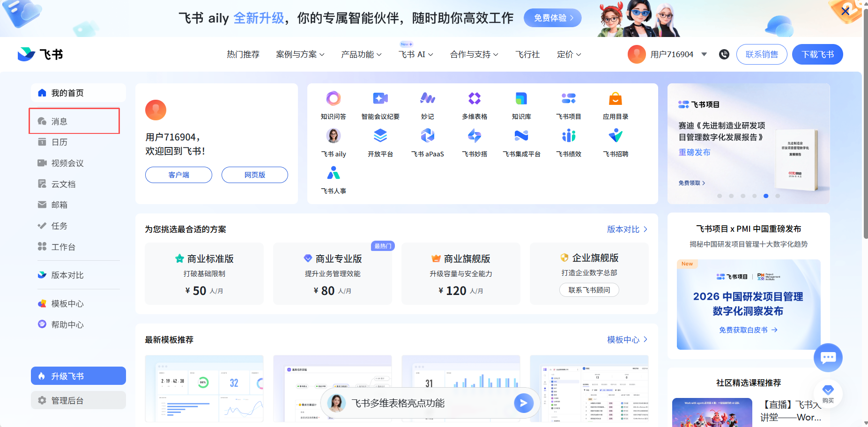Image resolution: width=868 pixels, height=427 pixels.
Task: Open the 多维表格 app icon
Action: 475,99
